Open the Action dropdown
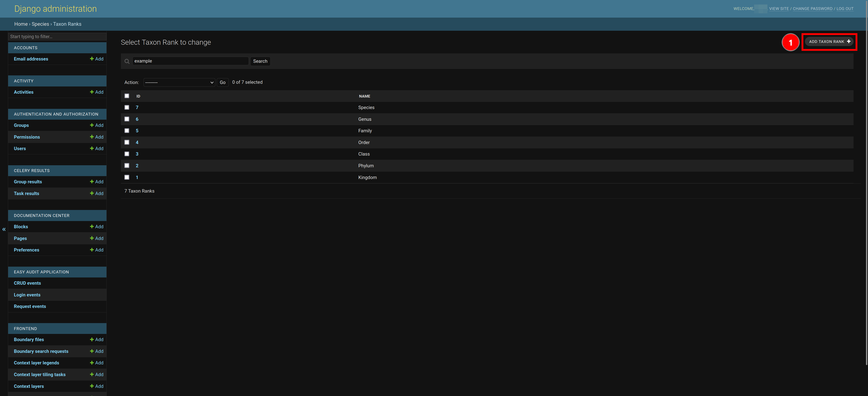The height and width of the screenshot is (396, 868). [179, 82]
